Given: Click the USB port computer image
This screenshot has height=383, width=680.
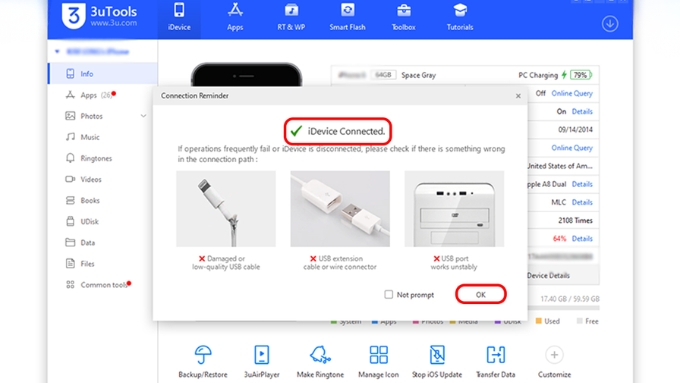Looking at the screenshot, I should (x=454, y=209).
